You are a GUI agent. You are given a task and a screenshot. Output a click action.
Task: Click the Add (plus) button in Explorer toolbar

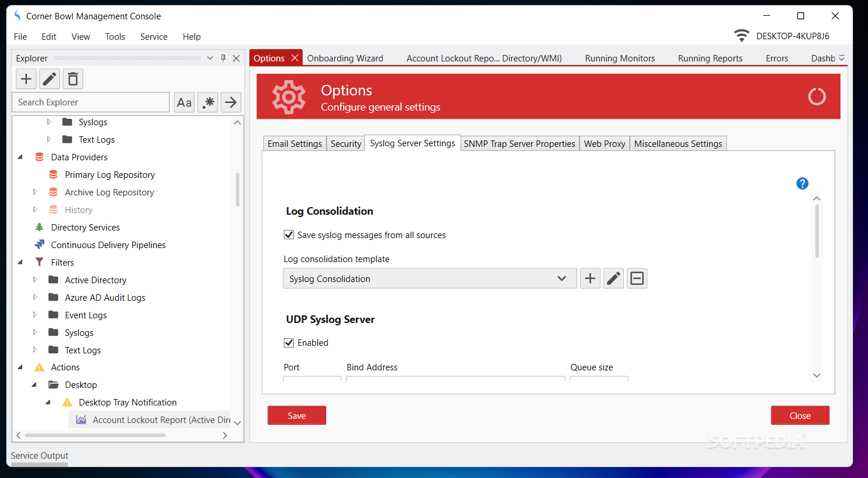point(26,79)
